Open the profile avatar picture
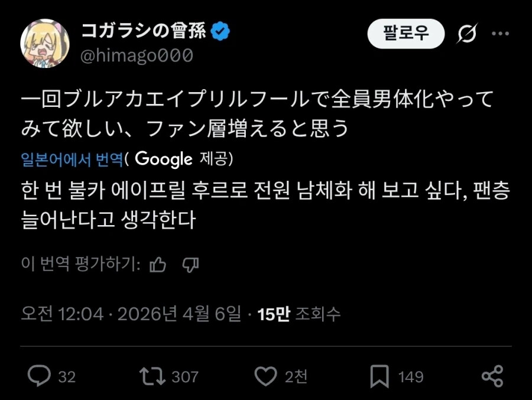532x400 pixels. (46, 43)
